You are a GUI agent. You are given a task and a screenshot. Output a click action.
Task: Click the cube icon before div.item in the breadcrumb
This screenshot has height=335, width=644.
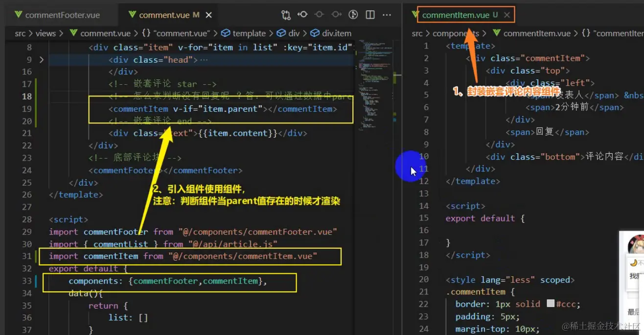click(315, 33)
